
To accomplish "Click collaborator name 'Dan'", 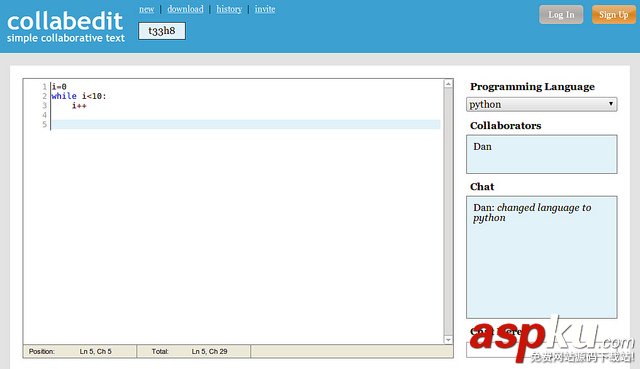I will (482, 147).
